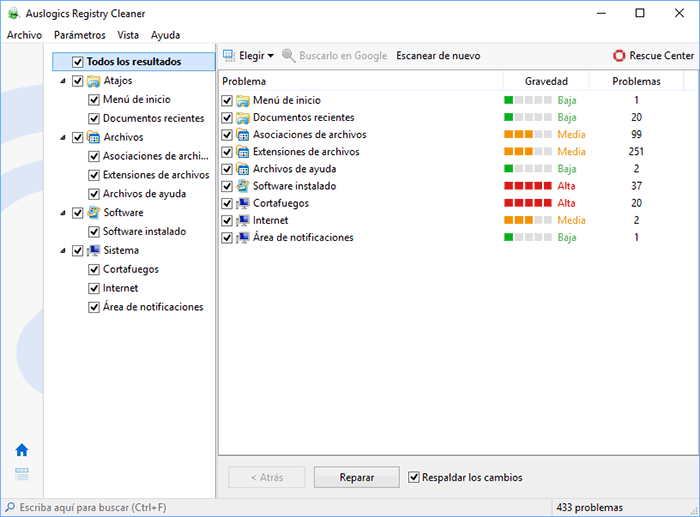Click the folder icon in the Menú de inicio results row

243,100
